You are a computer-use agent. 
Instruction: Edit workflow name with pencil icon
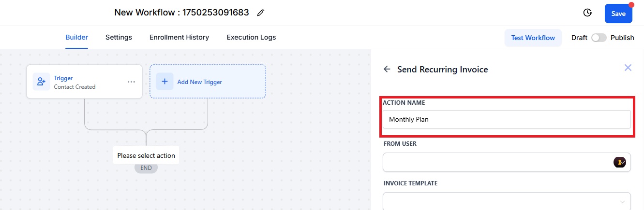click(261, 13)
